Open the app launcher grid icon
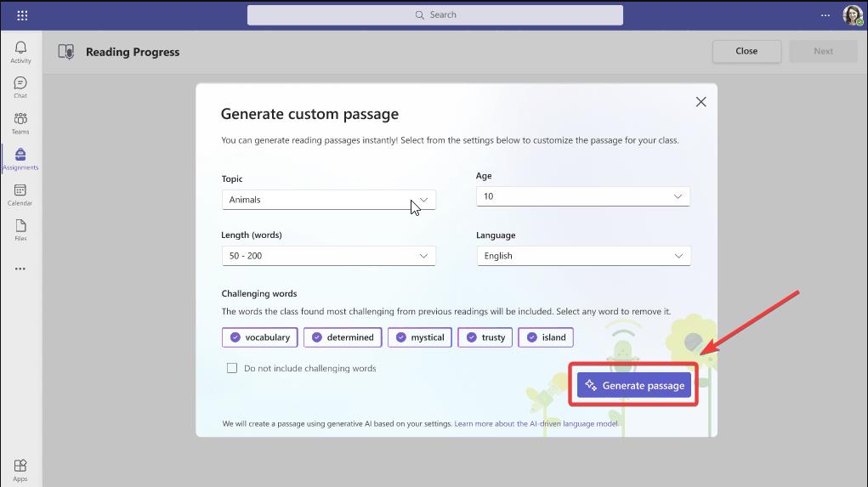 (22, 15)
